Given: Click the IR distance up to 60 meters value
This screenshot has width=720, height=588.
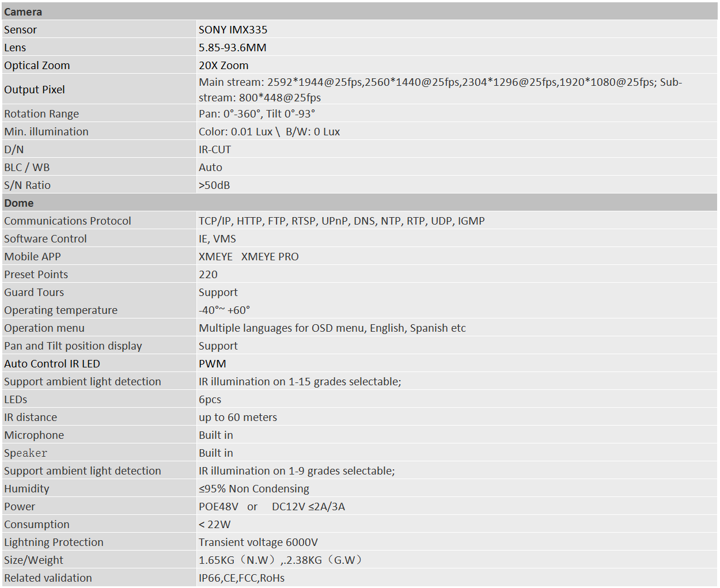Looking at the screenshot, I should tap(238, 417).
